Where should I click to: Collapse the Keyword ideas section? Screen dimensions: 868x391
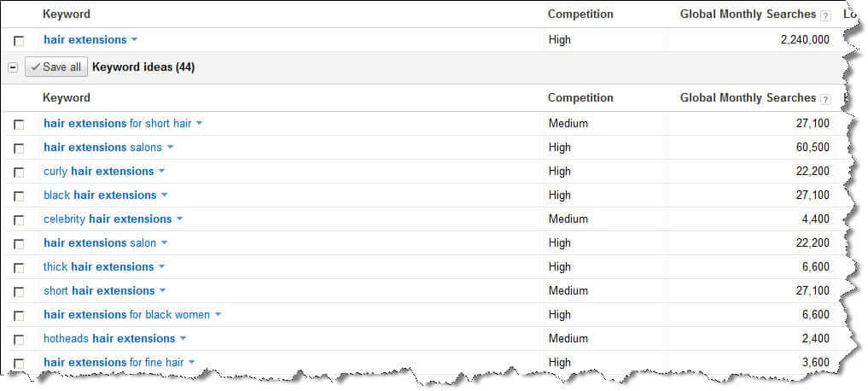point(13,67)
